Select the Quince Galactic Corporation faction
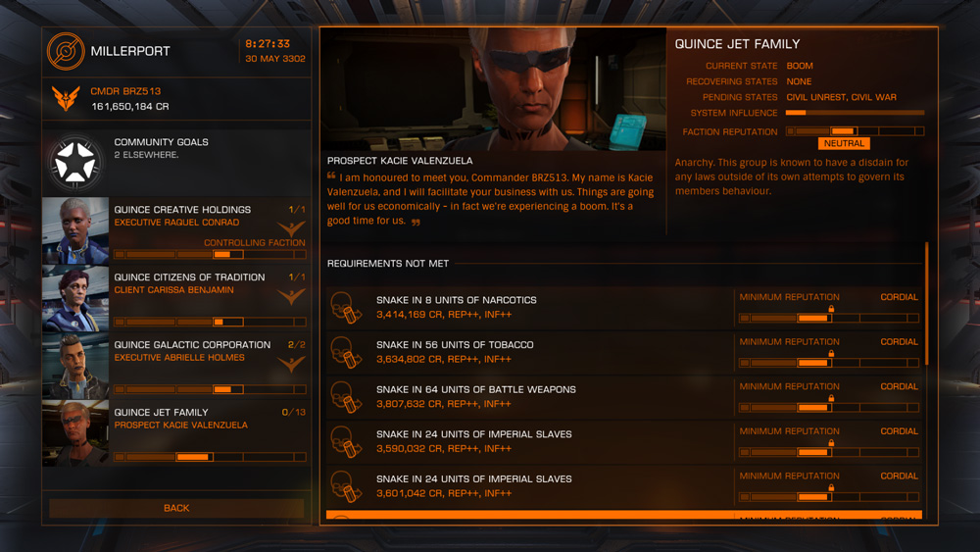Viewport: 980px width, 552px height. point(176,366)
